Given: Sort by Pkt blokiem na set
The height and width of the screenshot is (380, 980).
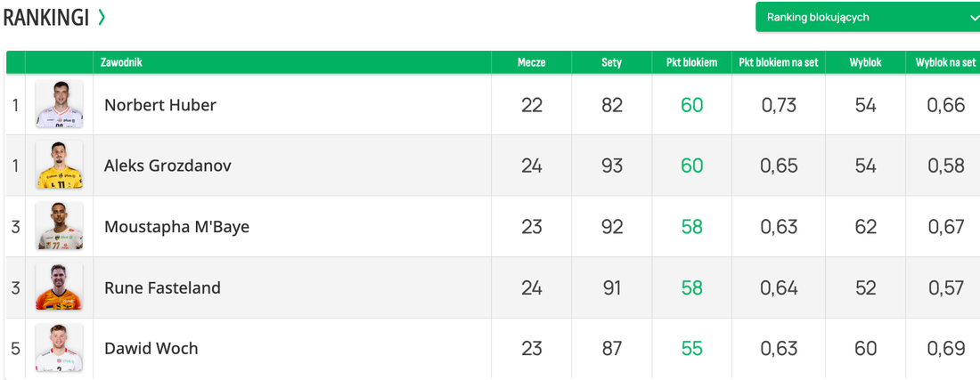Looking at the screenshot, I should [x=779, y=62].
